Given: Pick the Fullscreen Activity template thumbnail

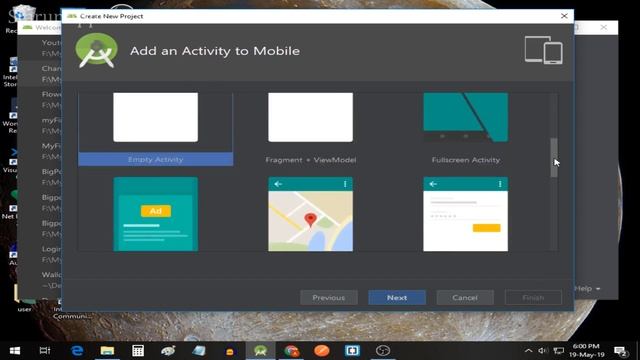Looking at the screenshot, I should 466,117.
